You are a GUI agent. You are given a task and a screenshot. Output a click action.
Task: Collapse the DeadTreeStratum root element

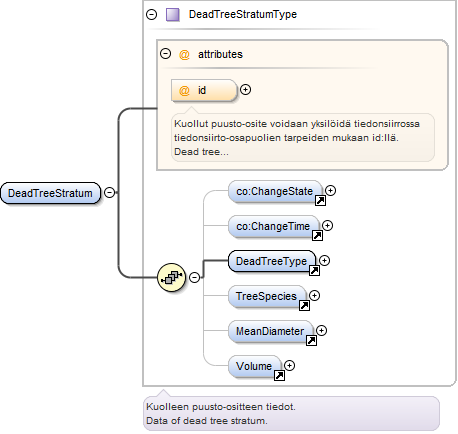(110, 193)
